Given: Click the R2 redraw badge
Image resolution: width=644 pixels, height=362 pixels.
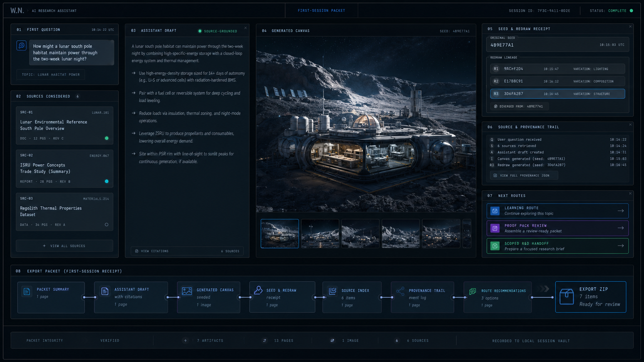Looking at the screenshot, I should pyautogui.click(x=496, y=81).
